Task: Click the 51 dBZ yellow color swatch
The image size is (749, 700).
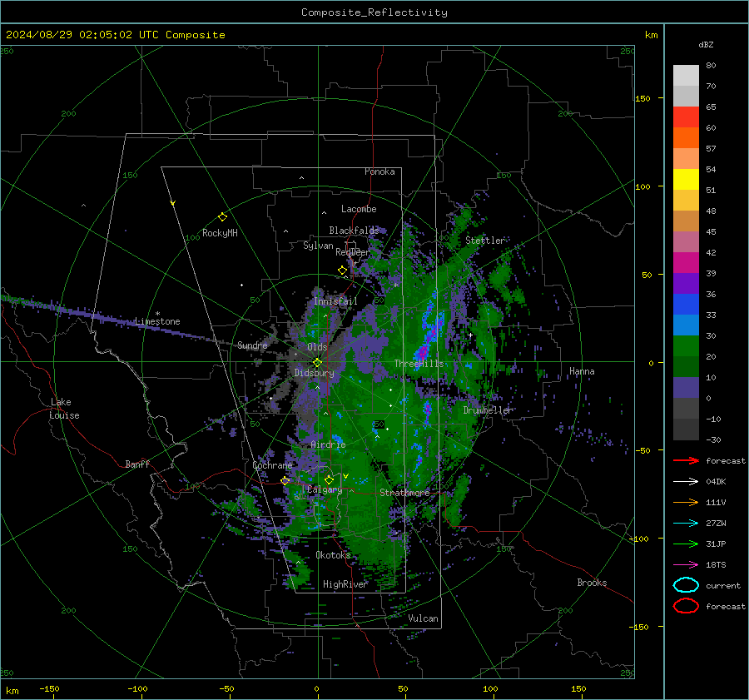Action: click(x=686, y=180)
